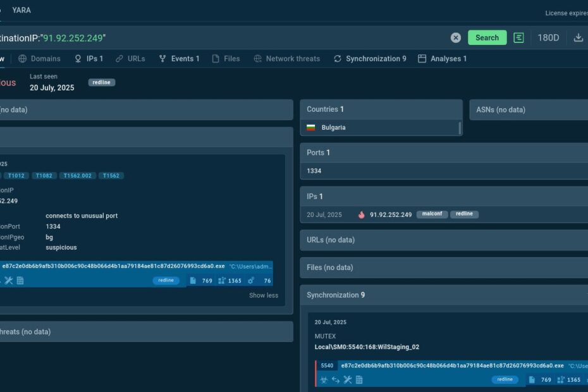Image resolution: width=588 pixels, height=392 pixels.
Task: Expand the Countries 1 panel header
Action: (381, 109)
